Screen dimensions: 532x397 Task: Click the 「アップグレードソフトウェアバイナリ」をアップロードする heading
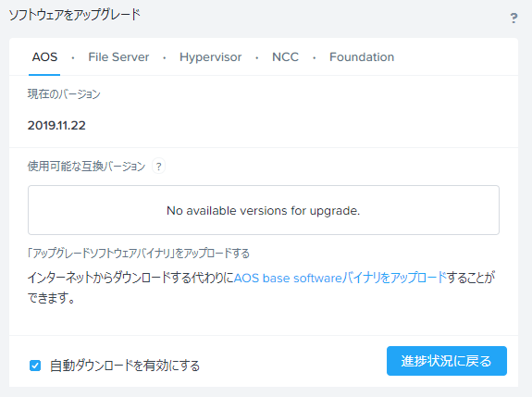click(x=139, y=254)
